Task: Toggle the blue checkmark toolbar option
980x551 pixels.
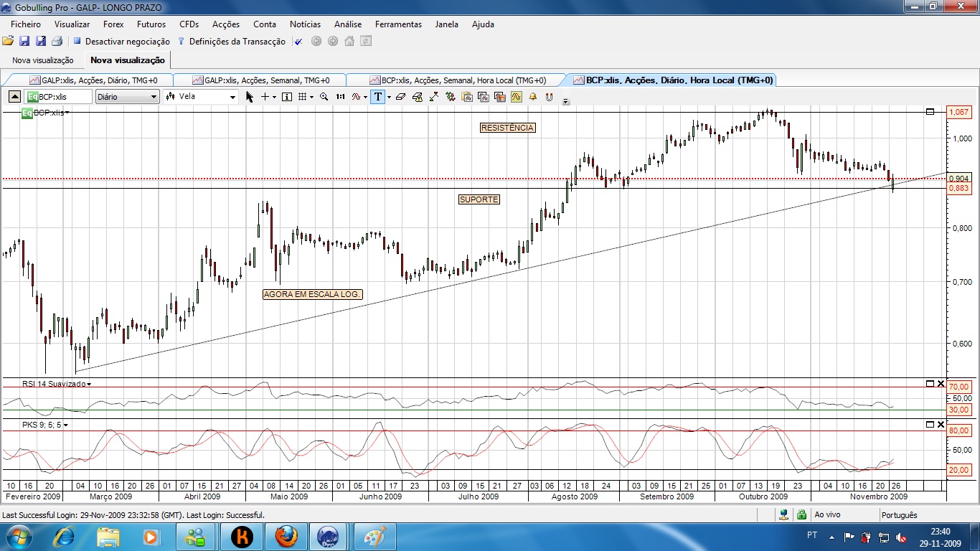Action: tap(298, 42)
